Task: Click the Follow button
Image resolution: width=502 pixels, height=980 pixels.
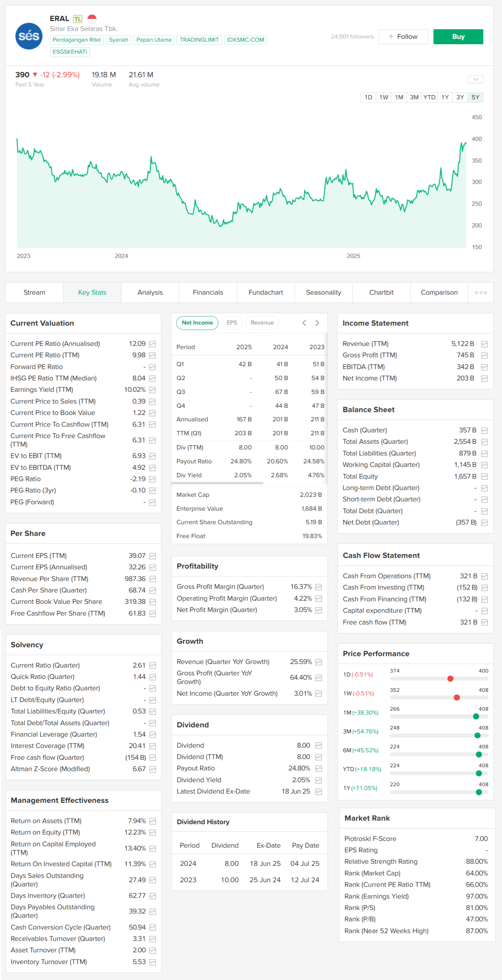Action: click(403, 37)
